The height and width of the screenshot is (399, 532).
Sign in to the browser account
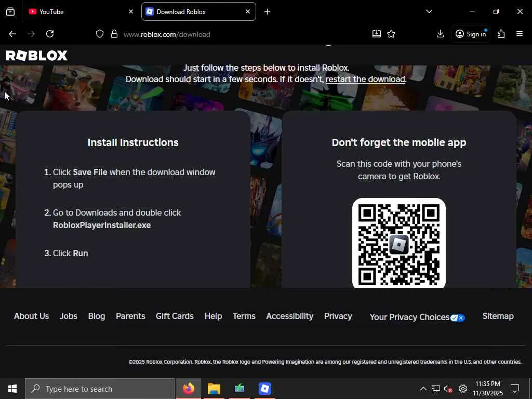point(471,34)
